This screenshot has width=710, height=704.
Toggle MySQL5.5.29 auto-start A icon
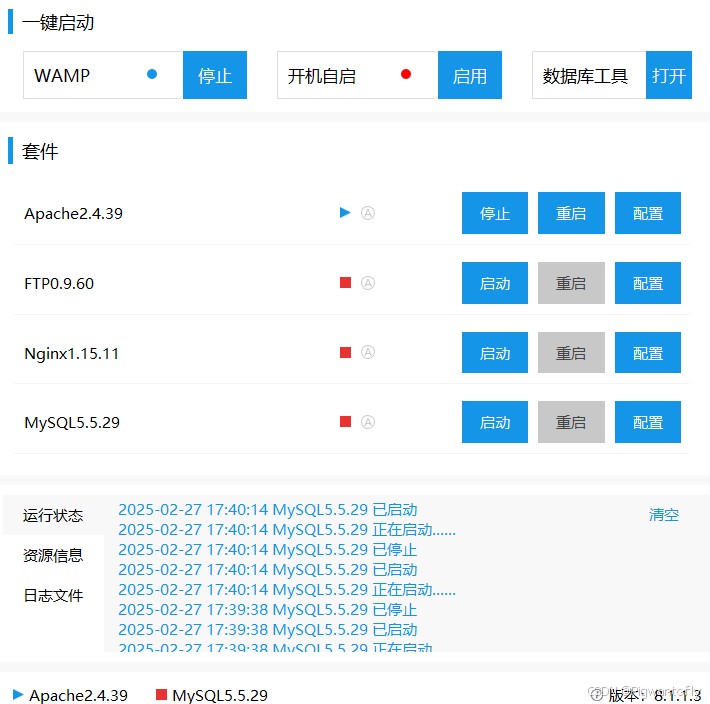[368, 422]
